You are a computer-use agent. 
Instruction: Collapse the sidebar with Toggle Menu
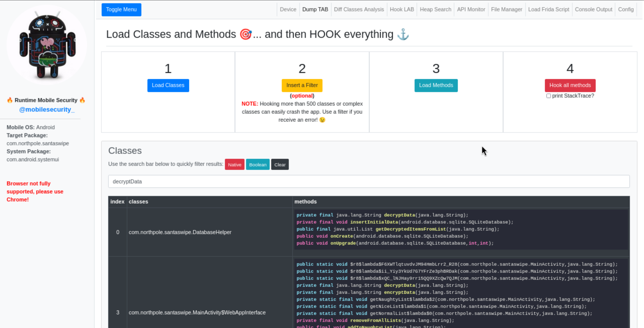[121, 9]
